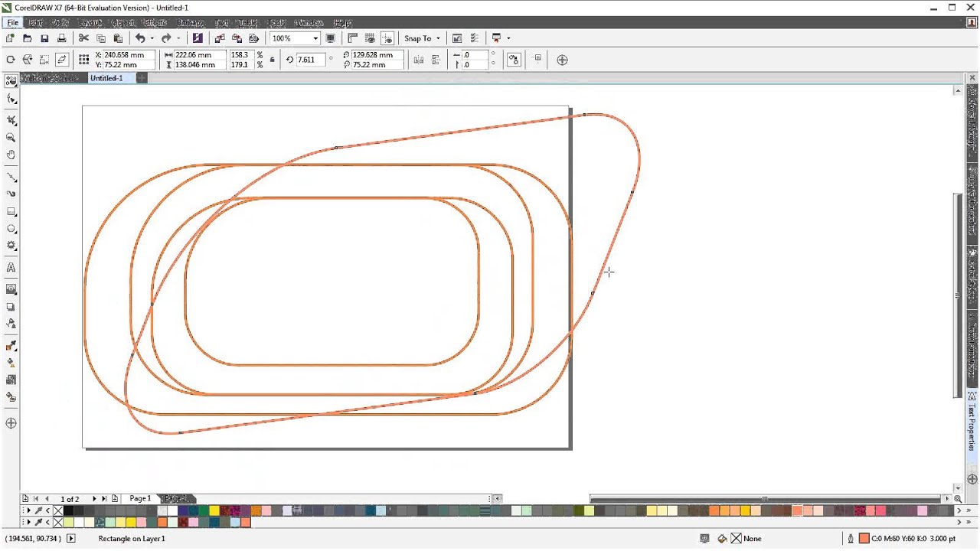This screenshot has height=551, width=980.
Task: Select the Page 1 tab
Action: click(x=140, y=499)
